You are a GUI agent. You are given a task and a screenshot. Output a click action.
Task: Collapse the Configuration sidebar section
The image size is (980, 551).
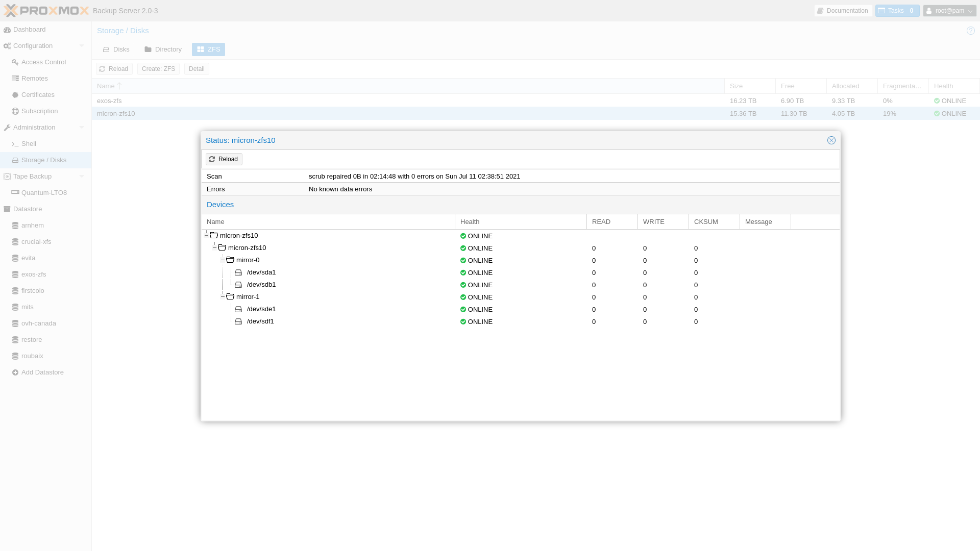click(82, 46)
